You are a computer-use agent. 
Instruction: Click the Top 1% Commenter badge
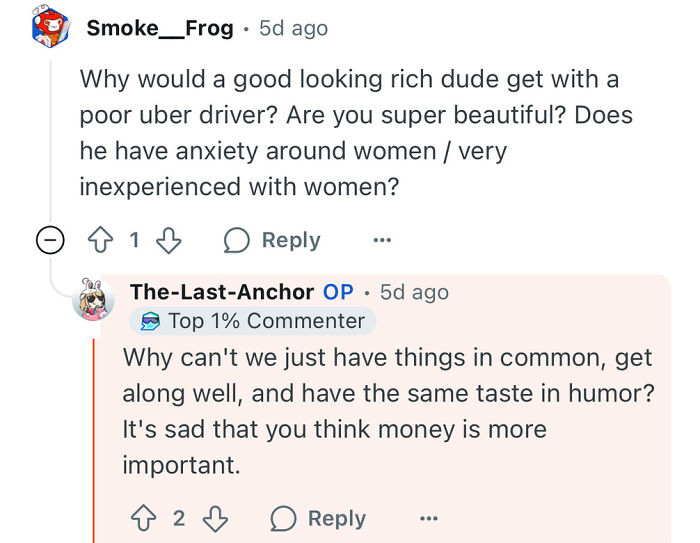253,321
